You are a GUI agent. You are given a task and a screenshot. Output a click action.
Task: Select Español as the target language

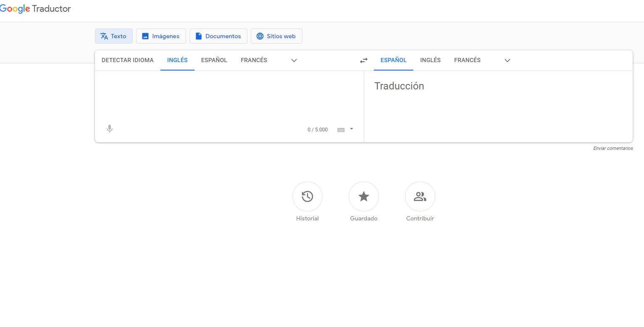click(x=394, y=60)
